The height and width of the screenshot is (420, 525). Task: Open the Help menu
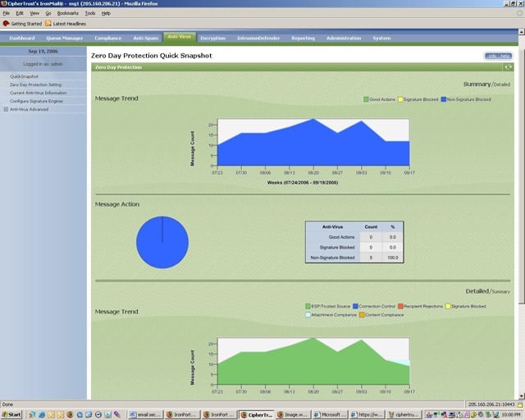point(106,13)
